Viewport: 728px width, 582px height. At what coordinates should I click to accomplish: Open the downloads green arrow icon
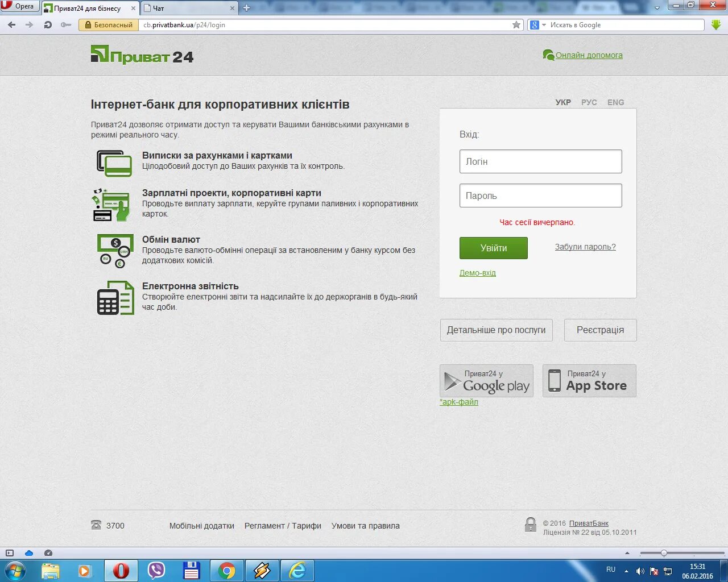click(716, 25)
